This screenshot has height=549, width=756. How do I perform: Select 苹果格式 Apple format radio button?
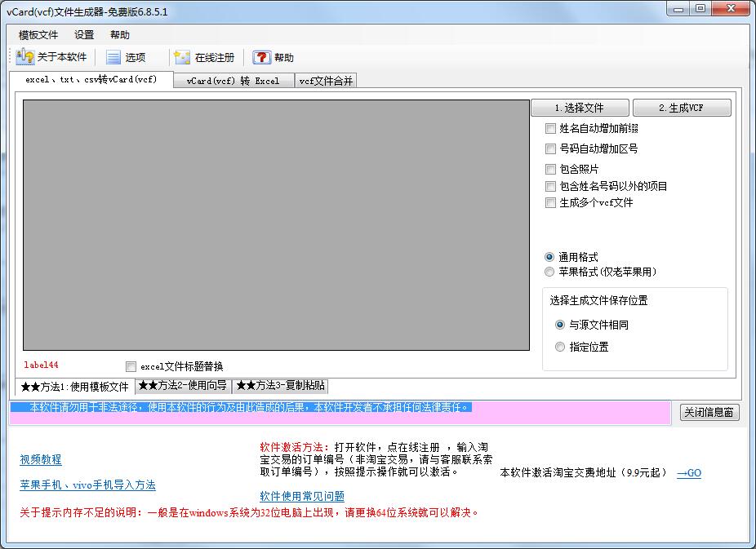coord(549,272)
